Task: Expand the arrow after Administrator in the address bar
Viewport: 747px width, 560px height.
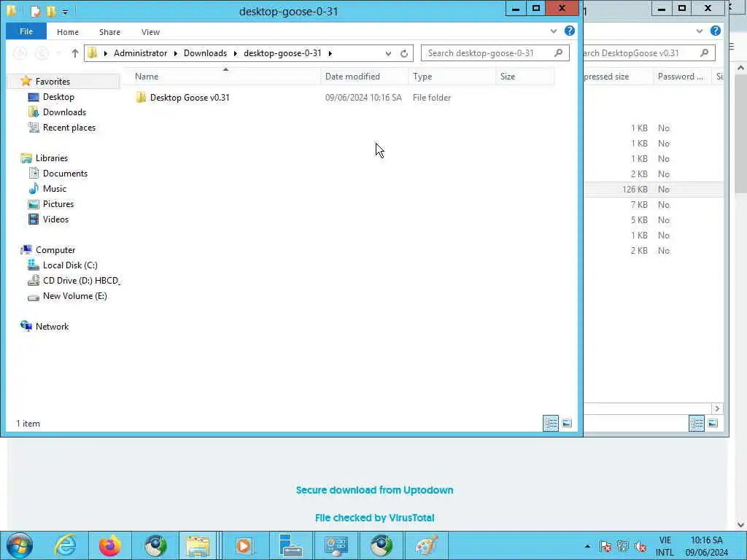Action: click(x=176, y=53)
